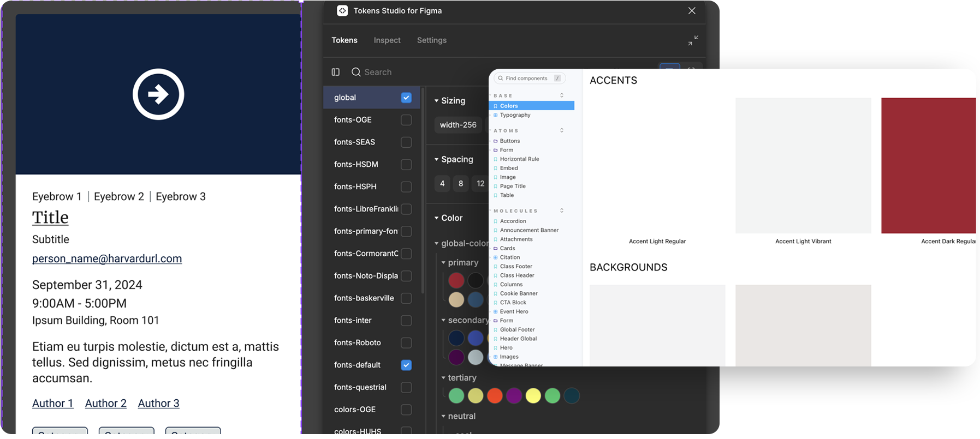The width and height of the screenshot is (980, 439).
Task: Click the Global Footer bookmark icon
Action: point(496,329)
